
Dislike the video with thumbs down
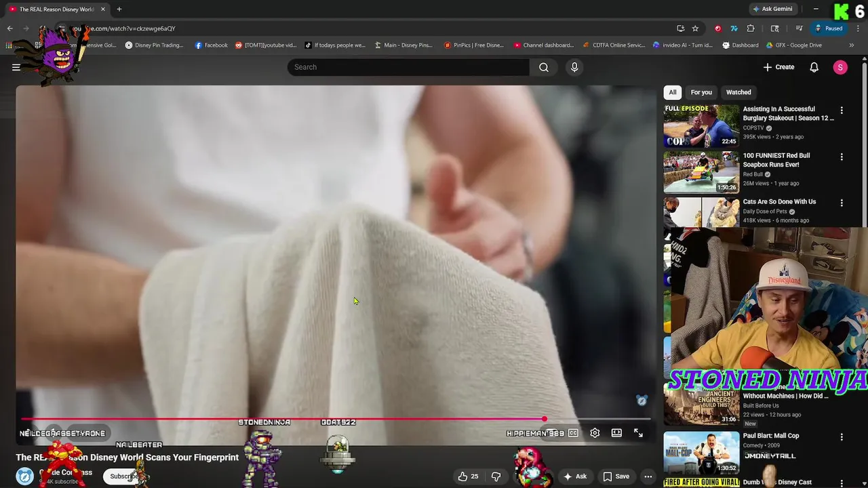(496, 476)
